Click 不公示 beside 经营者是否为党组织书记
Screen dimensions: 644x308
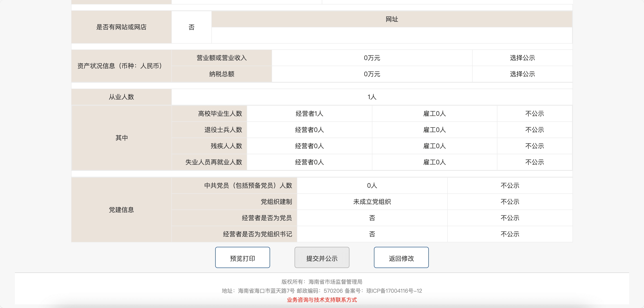(510, 234)
